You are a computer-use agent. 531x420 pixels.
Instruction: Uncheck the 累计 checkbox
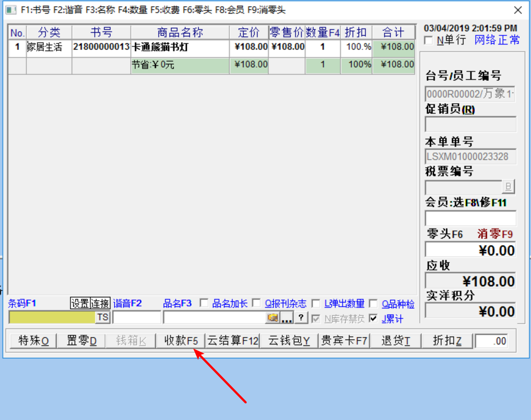coord(374,319)
